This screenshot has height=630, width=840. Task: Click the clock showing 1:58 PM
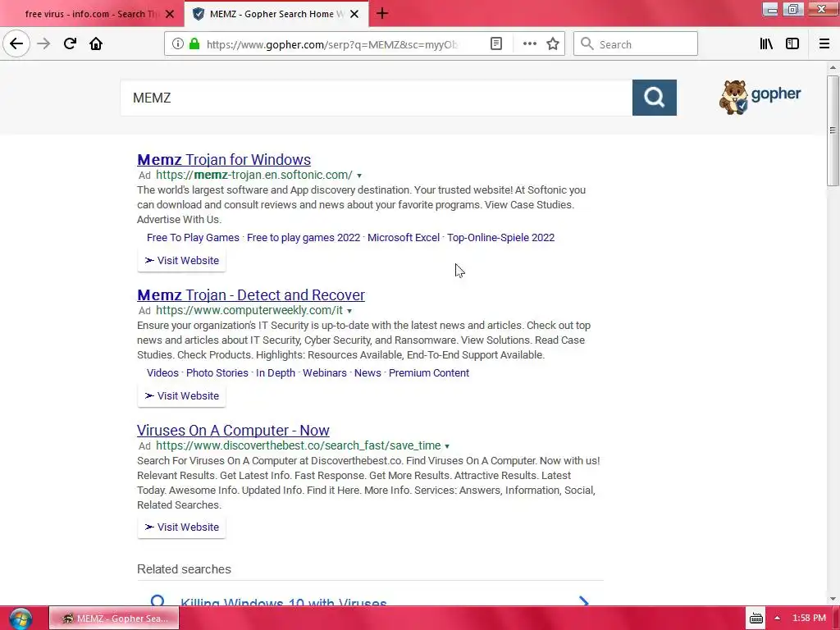(809, 619)
